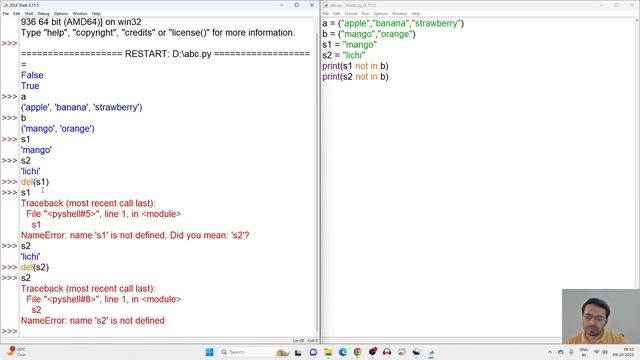Open Run menu in abc.py editor

[365, 13]
